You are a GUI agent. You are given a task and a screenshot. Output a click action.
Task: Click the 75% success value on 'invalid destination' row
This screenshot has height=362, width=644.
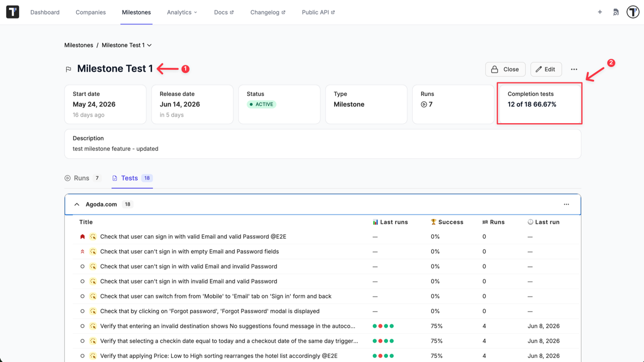pos(437,326)
